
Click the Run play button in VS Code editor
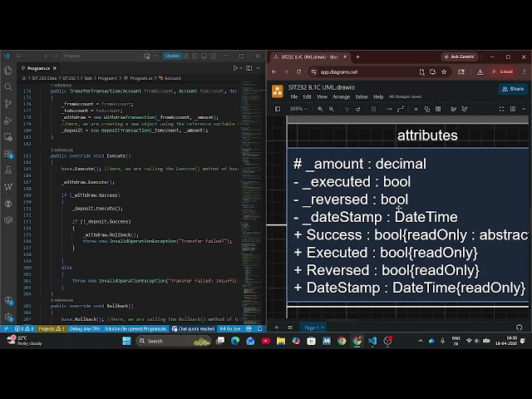click(235, 68)
